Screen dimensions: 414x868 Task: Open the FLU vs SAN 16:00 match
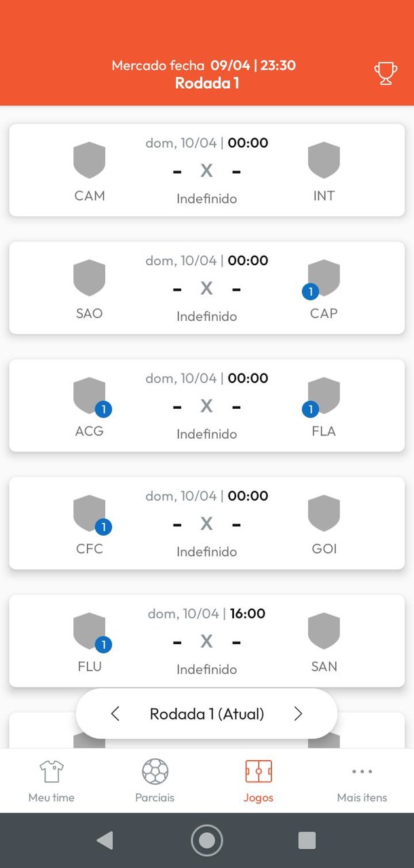[x=206, y=641]
